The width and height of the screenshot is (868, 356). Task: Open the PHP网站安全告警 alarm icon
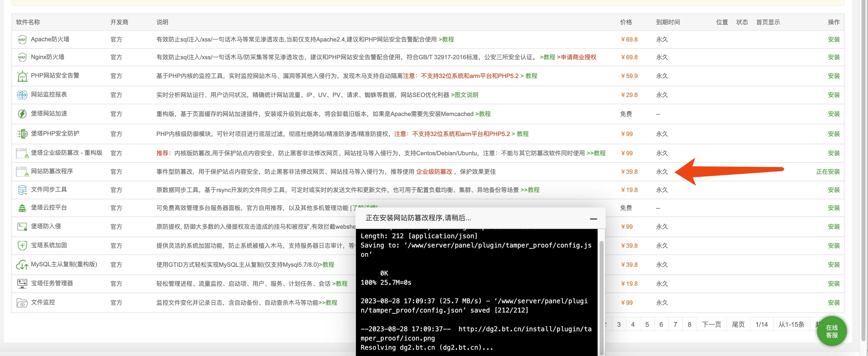[x=22, y=75]
